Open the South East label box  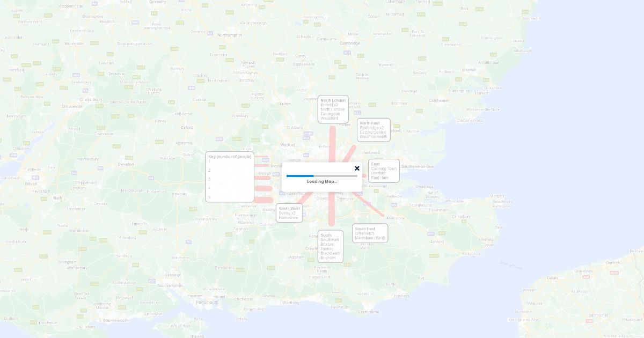(370, 233)
